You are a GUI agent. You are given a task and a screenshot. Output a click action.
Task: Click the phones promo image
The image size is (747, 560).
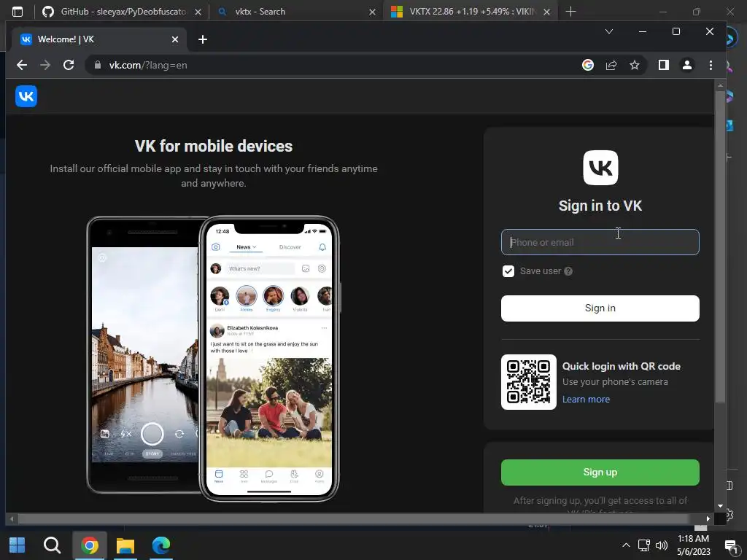tap(213, 359)
